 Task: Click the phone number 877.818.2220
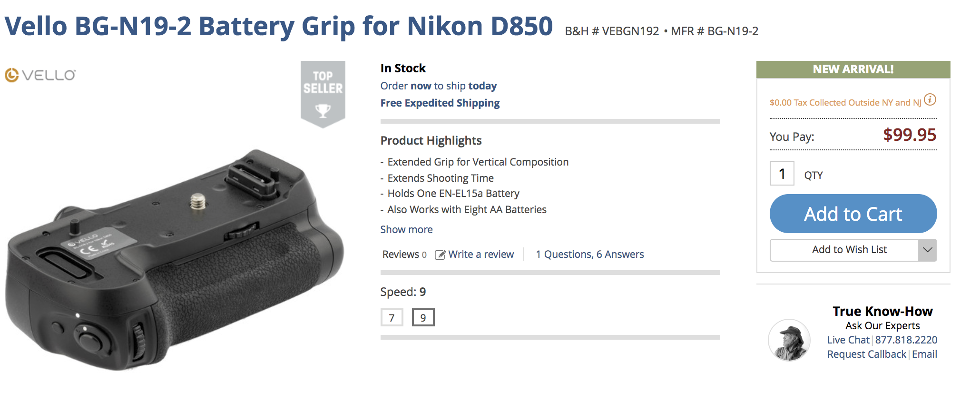906,340
